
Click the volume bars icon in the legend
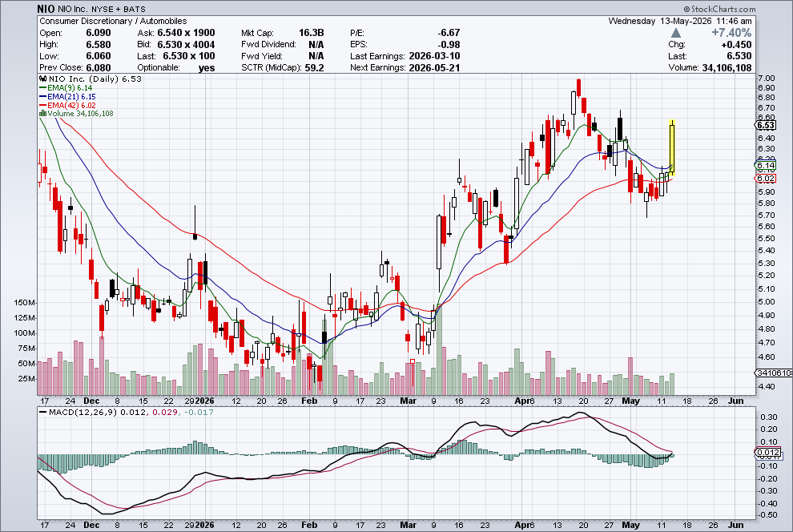pos(42,113)
